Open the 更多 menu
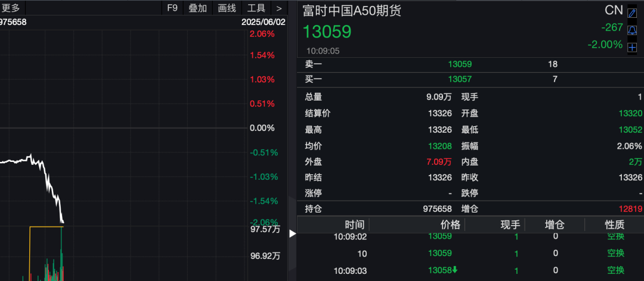 [11, 8]
